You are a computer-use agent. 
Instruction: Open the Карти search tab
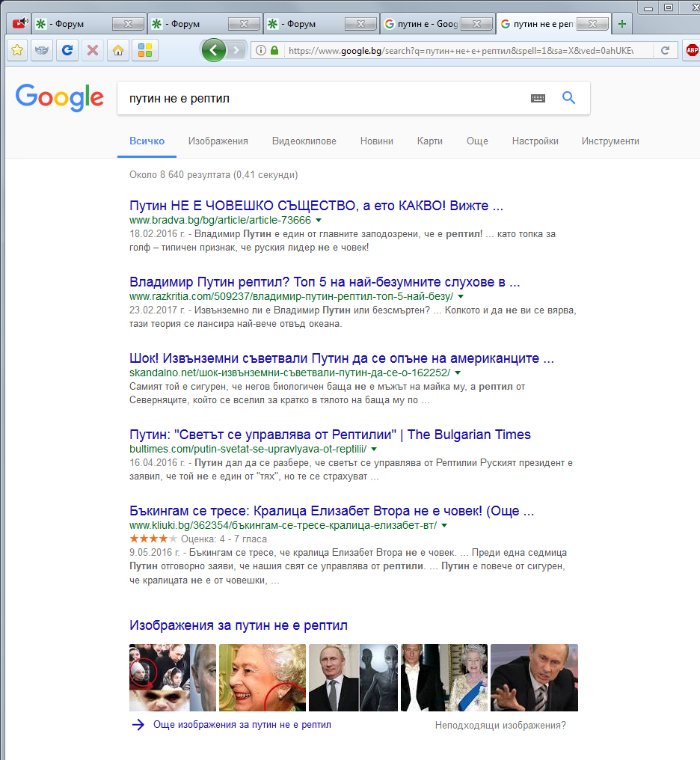(x=430, y=141)
